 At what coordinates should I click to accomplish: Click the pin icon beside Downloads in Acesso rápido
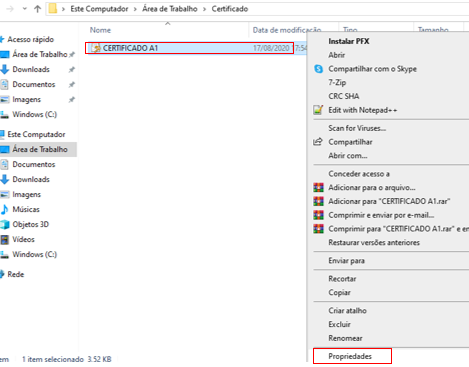pyautogui.click(x=71, y=70)
